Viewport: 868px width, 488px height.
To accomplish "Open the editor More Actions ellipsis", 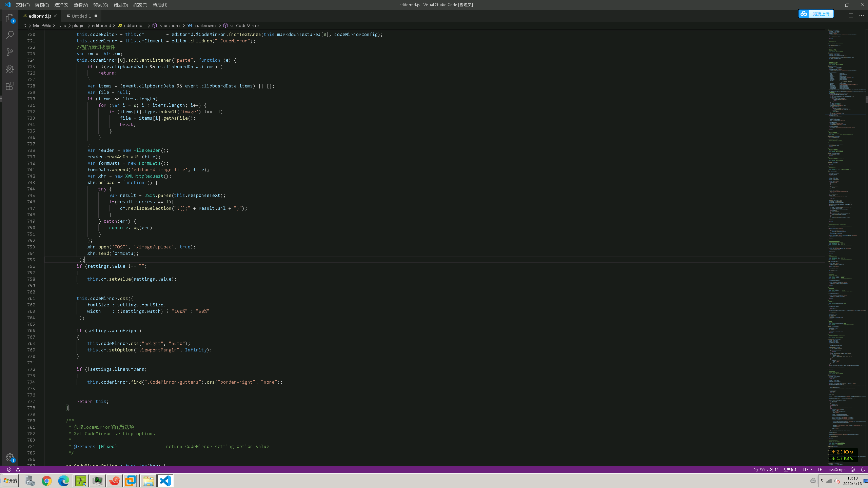I will point(862,16).
